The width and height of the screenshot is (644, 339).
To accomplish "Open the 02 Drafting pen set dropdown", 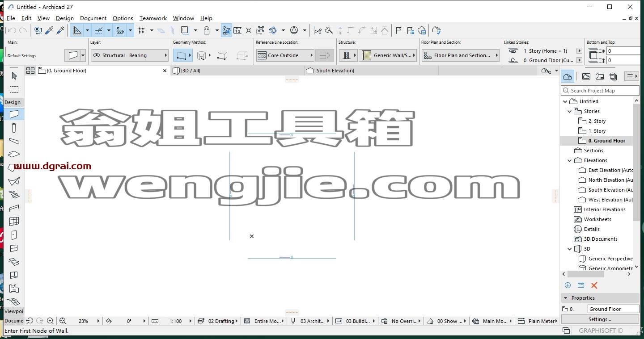I will tap(218, 321).
